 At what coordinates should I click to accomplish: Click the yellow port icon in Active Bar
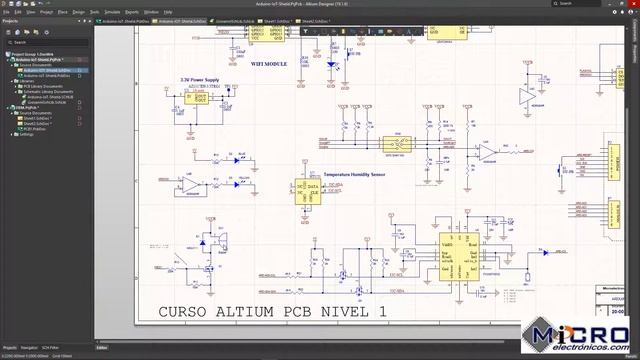coord(390,31)
